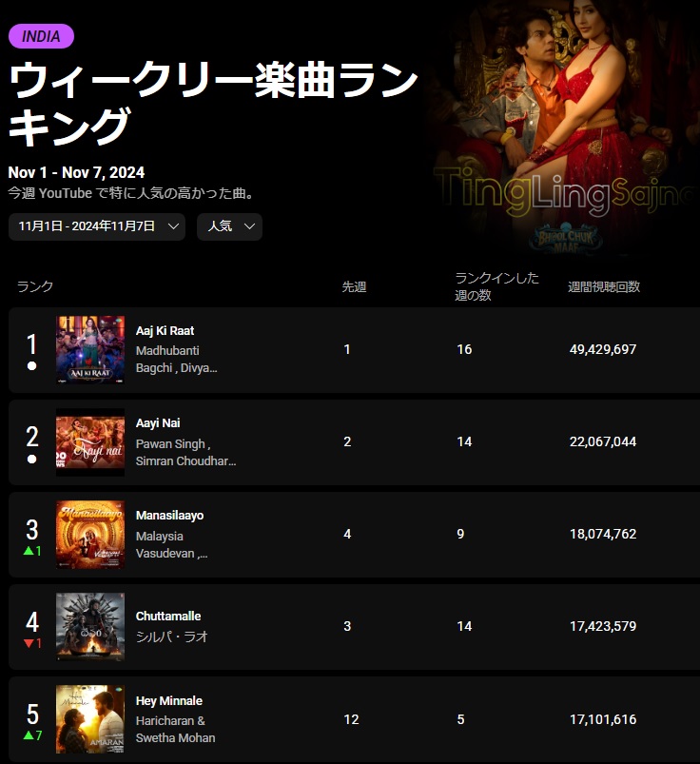Click the green up arrow for rank 3

[x=29, y=551]
